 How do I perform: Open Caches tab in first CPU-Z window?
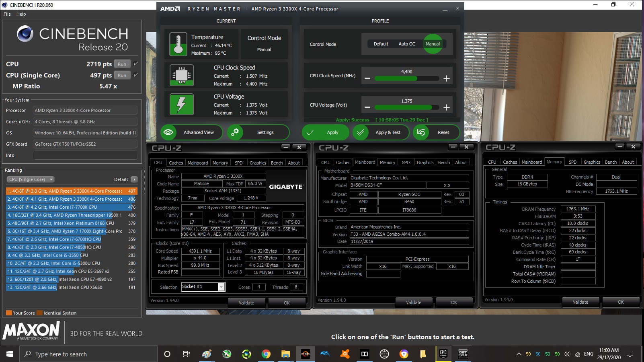(176, 163)
